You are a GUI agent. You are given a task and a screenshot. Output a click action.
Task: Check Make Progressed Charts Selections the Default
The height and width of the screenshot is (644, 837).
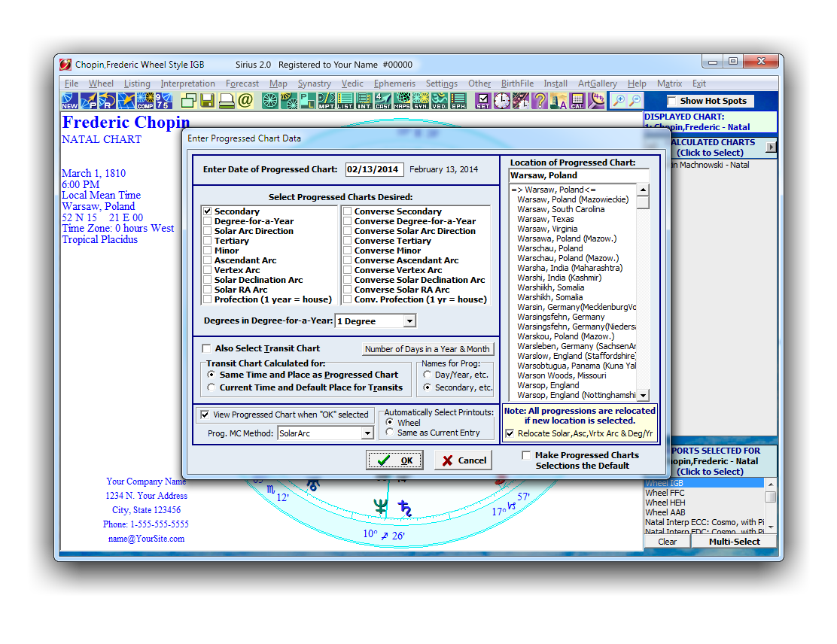(526, 455)
